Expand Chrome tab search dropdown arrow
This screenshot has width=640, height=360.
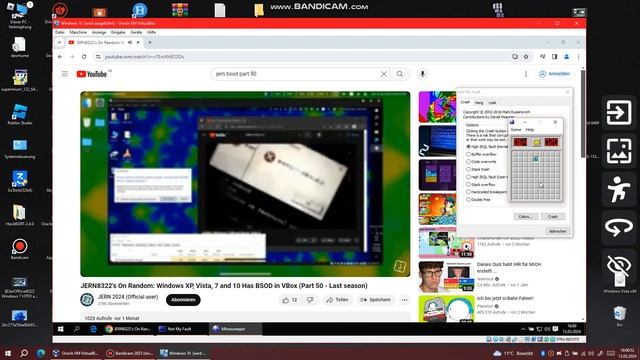coord(60,42)
